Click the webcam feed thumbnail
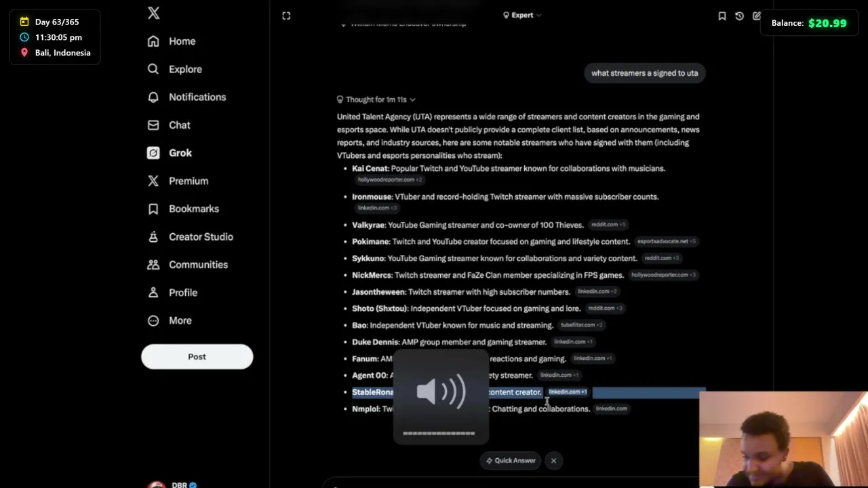The width and height of the screenshot is (868, 488). 783,439
